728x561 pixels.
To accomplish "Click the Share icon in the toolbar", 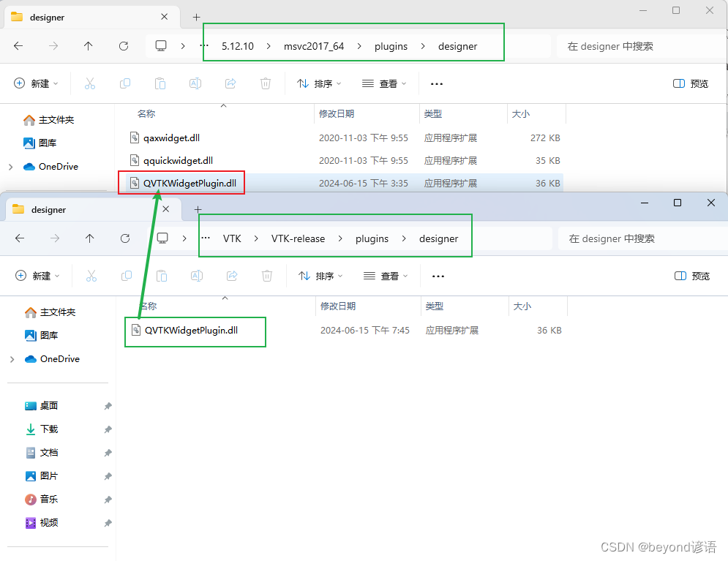I will click(230, 83).
